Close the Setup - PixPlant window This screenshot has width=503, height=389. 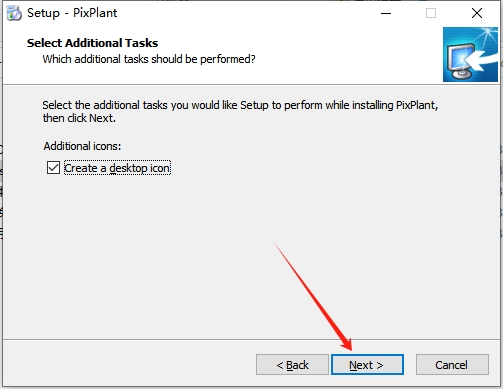pyautogui.click(x=477, y=13)
